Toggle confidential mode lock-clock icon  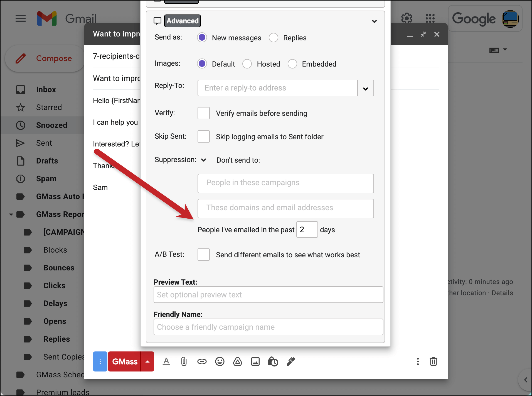(273, 361)
